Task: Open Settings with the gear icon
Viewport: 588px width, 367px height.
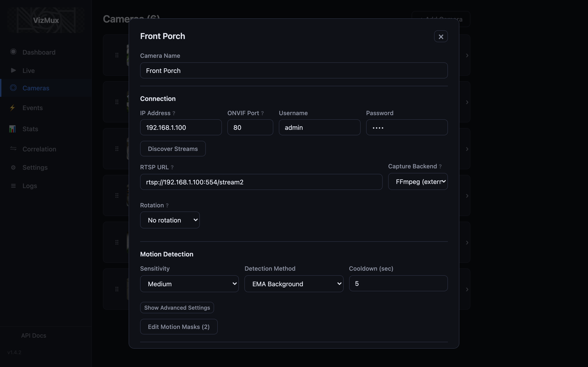Action: 13,167
